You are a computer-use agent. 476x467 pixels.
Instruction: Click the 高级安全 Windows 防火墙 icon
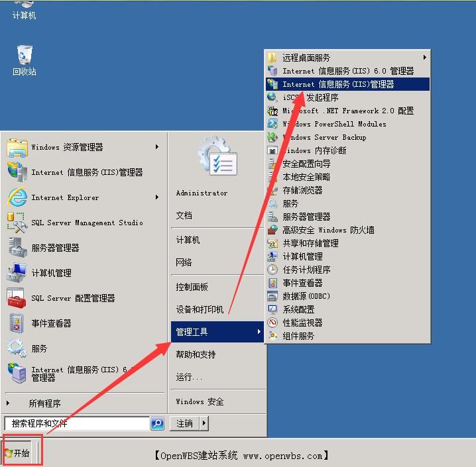(x=272, y=230)
